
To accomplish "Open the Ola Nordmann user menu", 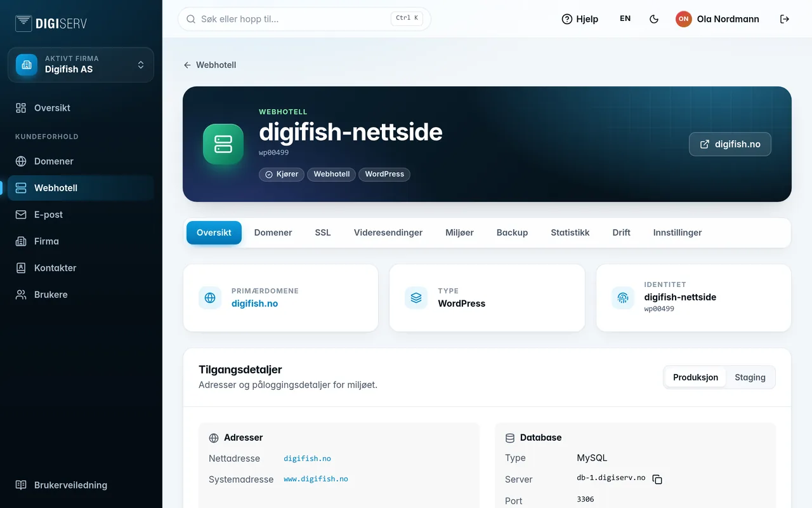I will [x=717, y=19].
